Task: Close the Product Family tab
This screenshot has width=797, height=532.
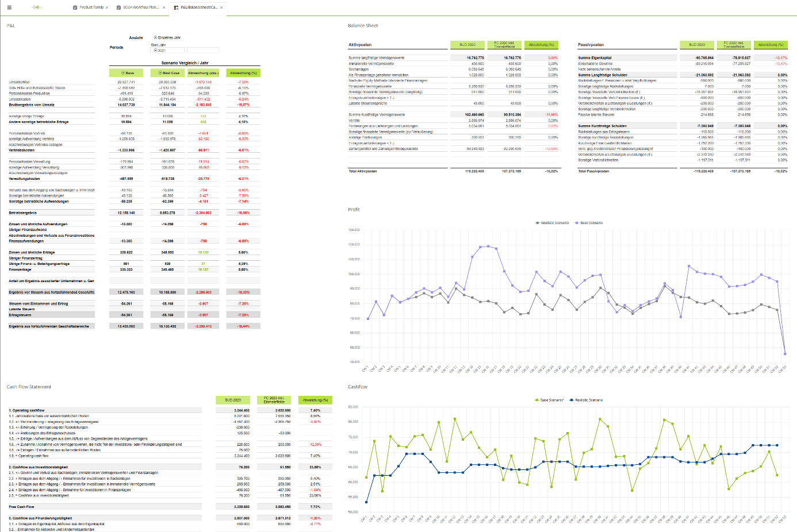Action: click(x=107, y=7)
